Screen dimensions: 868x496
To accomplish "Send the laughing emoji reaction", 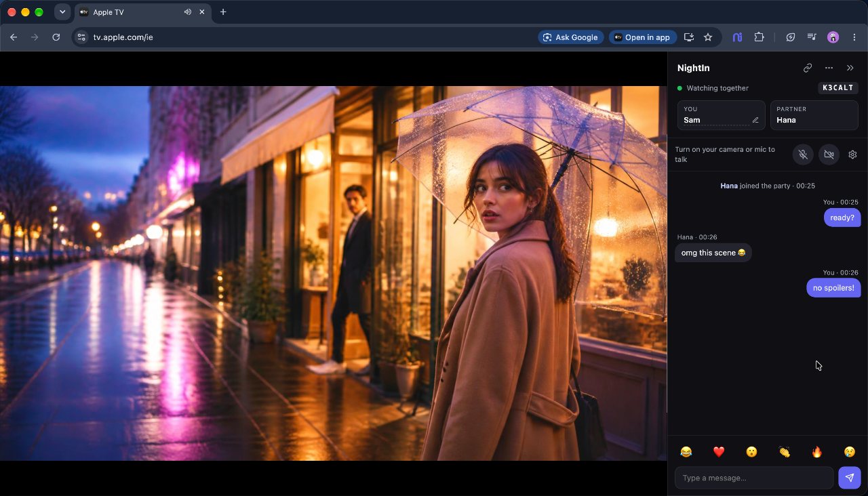I will (686, 452).
